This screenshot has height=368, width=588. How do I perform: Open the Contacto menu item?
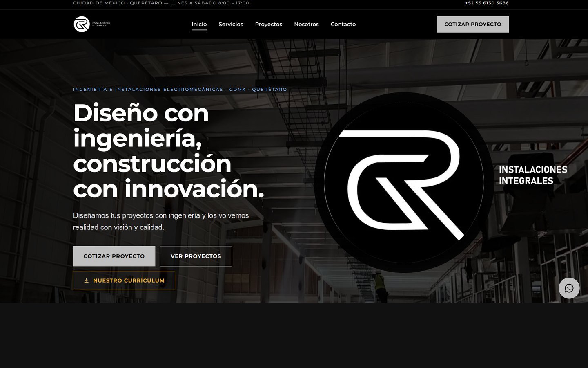tap(343, 24)
